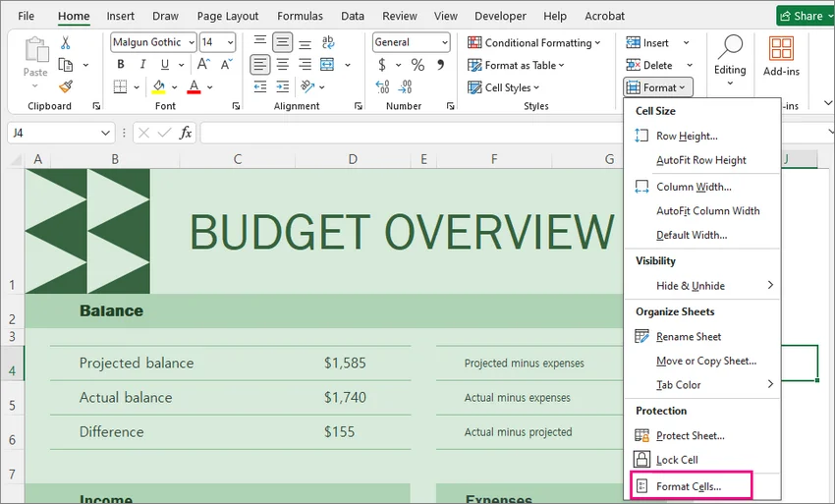Open Font dialog launcher

tap(236, 106)
